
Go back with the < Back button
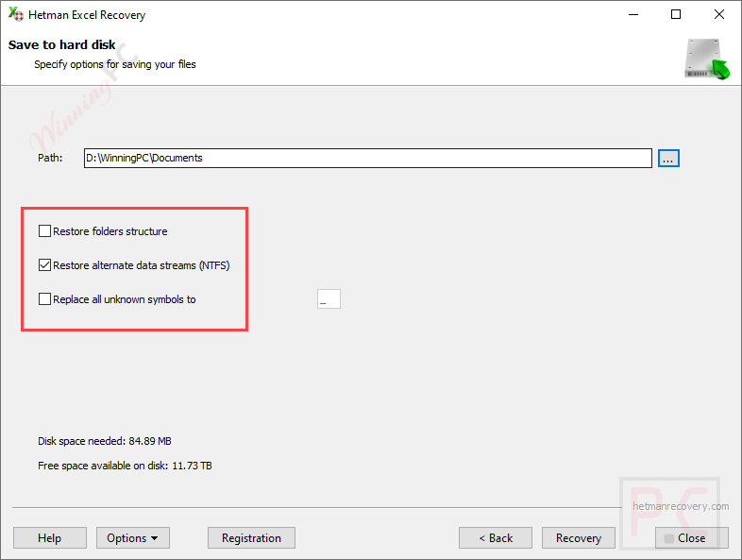496,537
